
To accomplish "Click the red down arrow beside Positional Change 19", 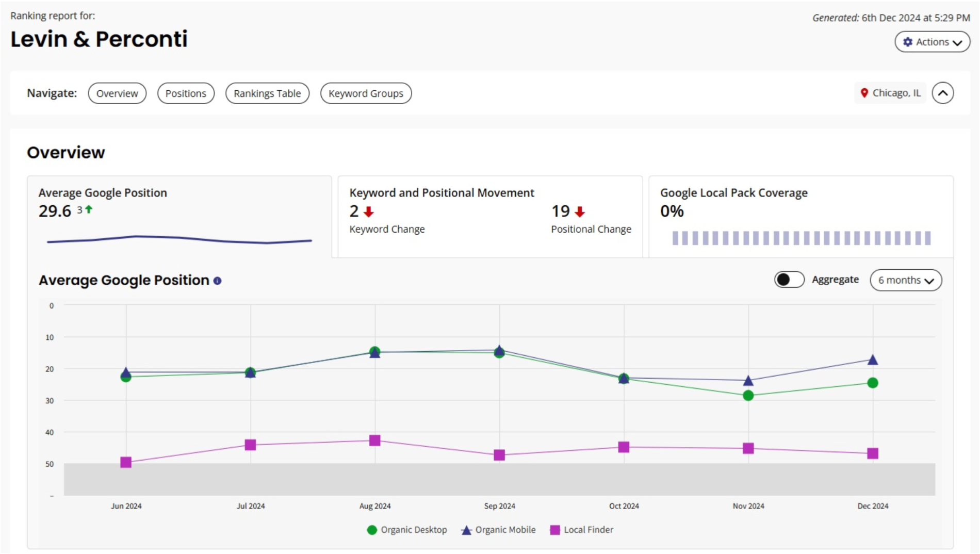I will (580, 211).
